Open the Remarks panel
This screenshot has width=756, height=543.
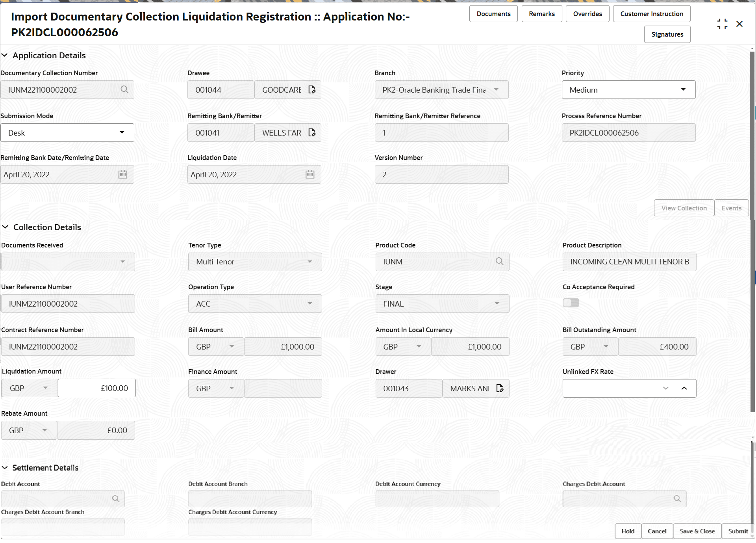(541, 13)
